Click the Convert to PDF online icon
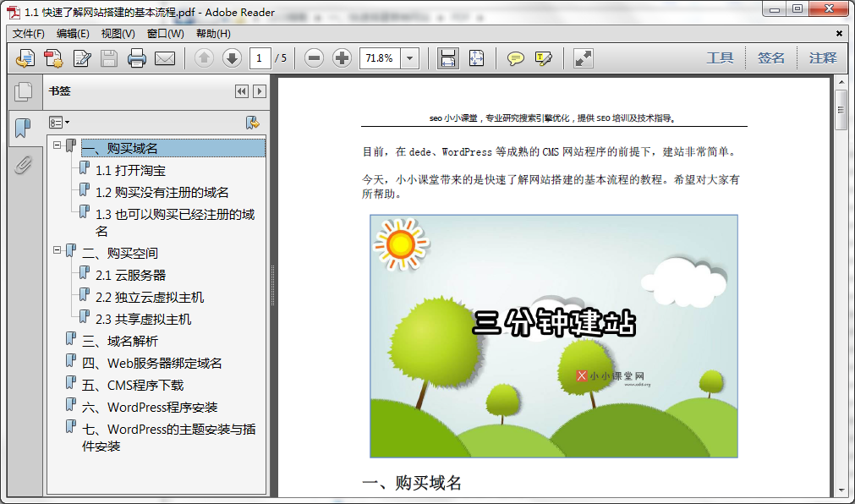855x504 pixels. 53,58
